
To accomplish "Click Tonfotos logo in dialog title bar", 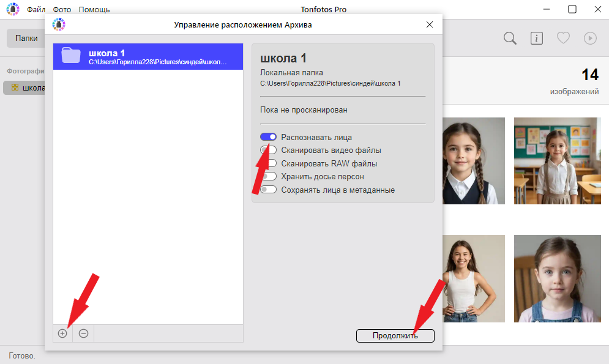I will pos(59,24).
